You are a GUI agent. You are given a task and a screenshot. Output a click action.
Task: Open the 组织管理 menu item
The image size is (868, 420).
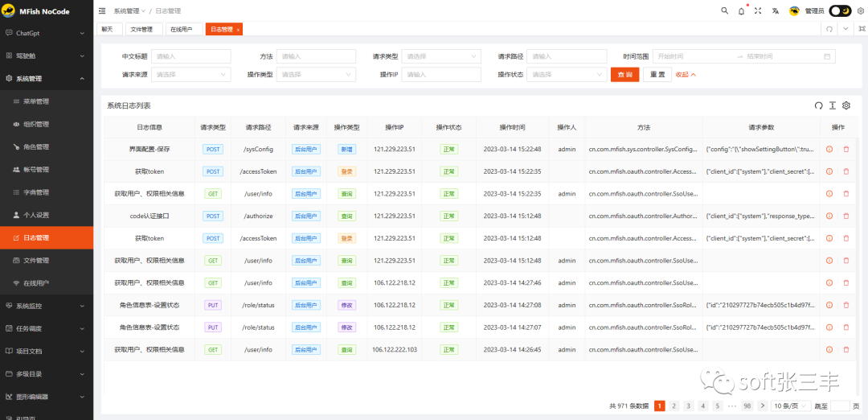click(x=47, y=124)
